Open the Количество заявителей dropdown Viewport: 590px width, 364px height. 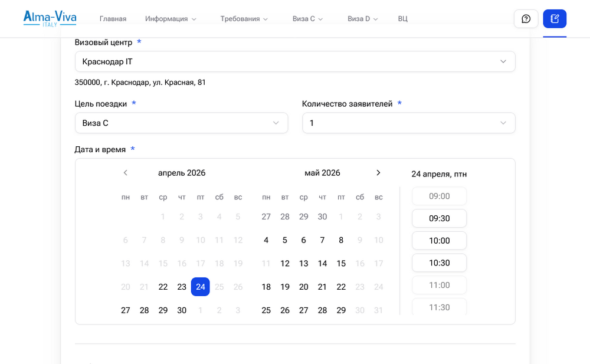click(x=408, y=123)
